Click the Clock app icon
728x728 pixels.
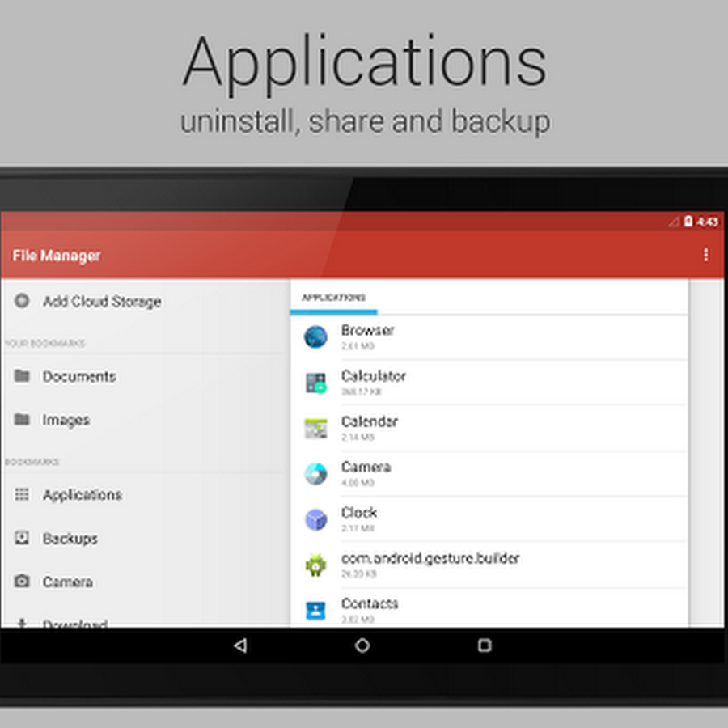315,519
